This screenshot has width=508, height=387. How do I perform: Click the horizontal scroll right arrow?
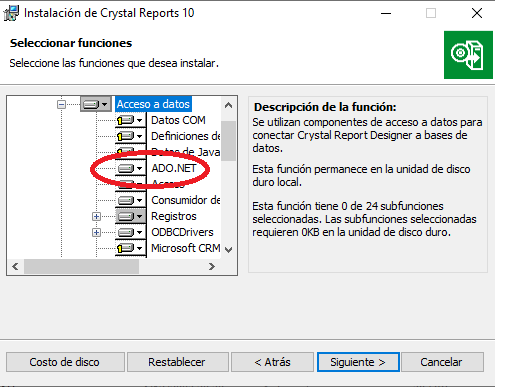coord(212,266)
